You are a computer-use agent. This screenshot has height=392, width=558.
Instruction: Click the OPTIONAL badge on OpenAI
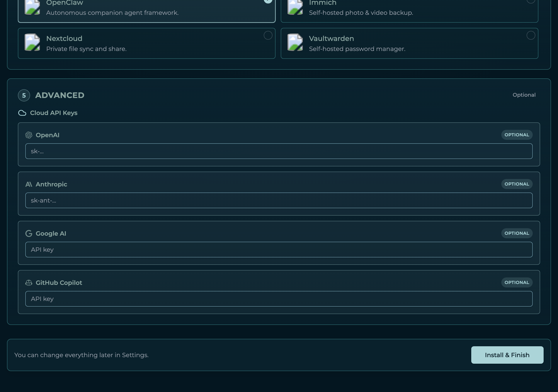tap(517, 135)
